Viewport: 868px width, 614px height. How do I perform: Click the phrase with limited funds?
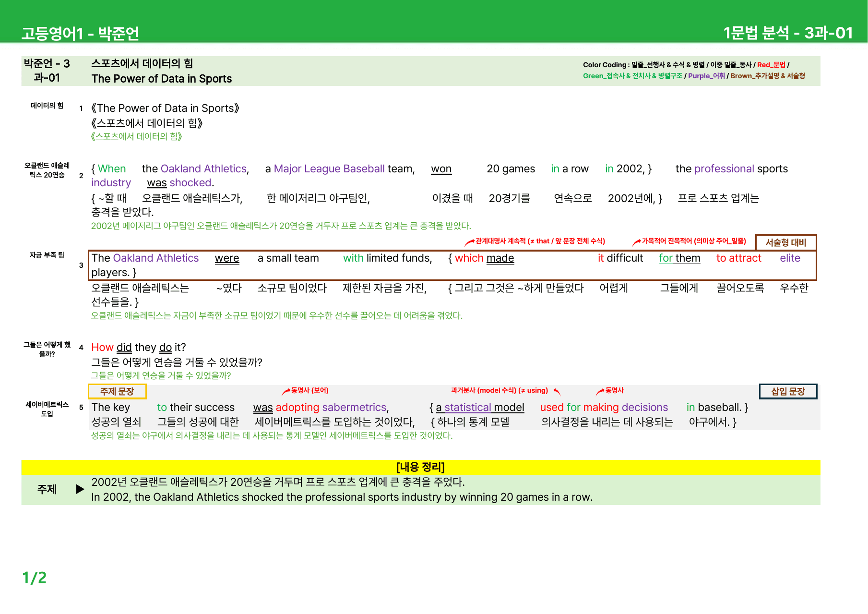[x=387, y=258]
